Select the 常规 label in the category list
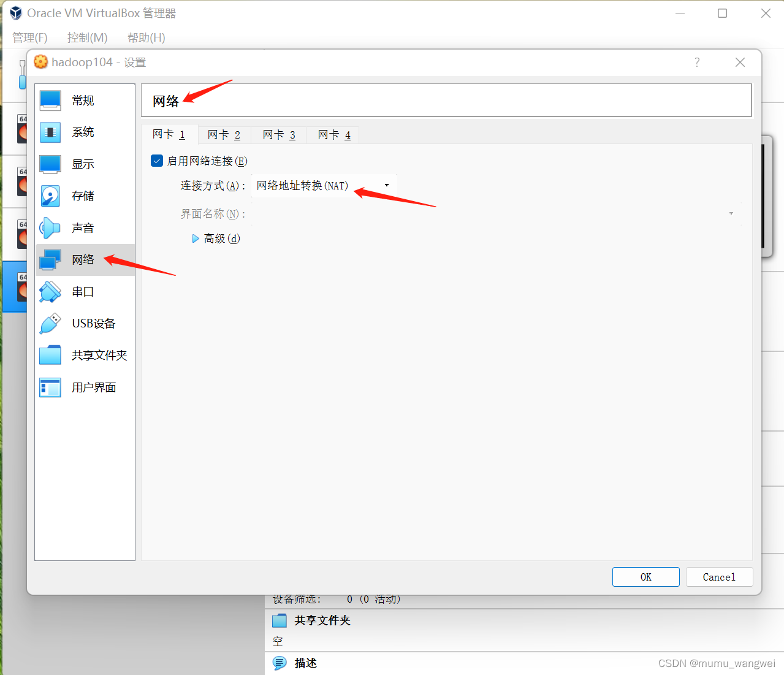784x675 pixels. tap(83, 101)
